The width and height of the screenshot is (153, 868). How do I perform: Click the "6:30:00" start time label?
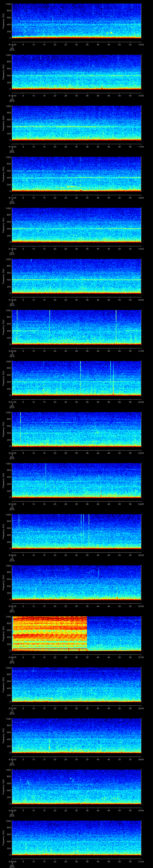12,862
